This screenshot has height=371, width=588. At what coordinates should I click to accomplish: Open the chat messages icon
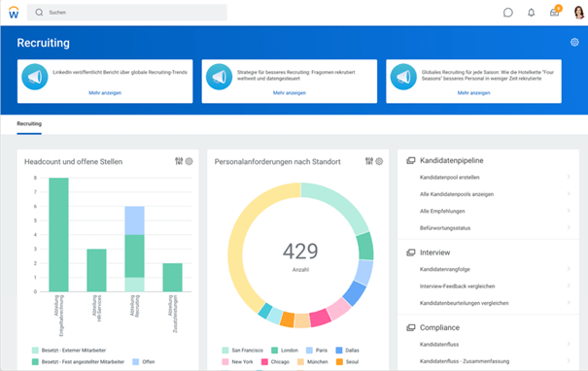pos(507,13)
